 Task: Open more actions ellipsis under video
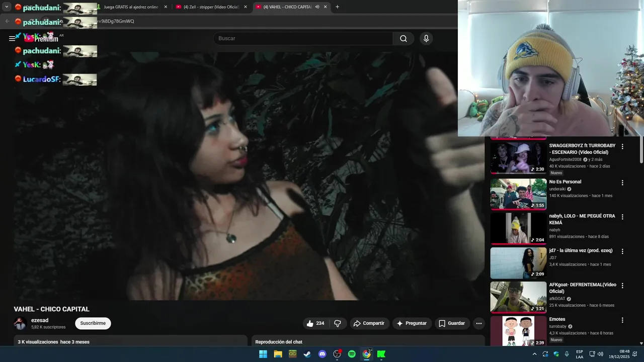click(479, 323)
